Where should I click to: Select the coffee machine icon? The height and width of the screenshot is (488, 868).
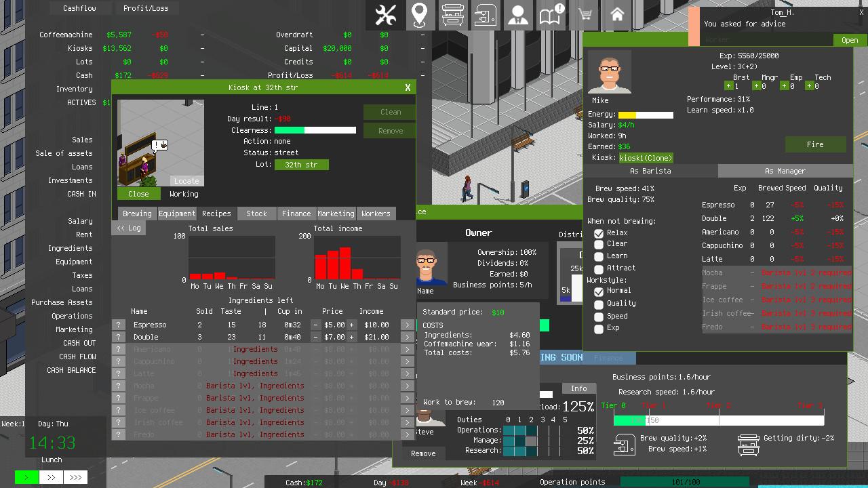pyautogui.click(x=485, y=16)
